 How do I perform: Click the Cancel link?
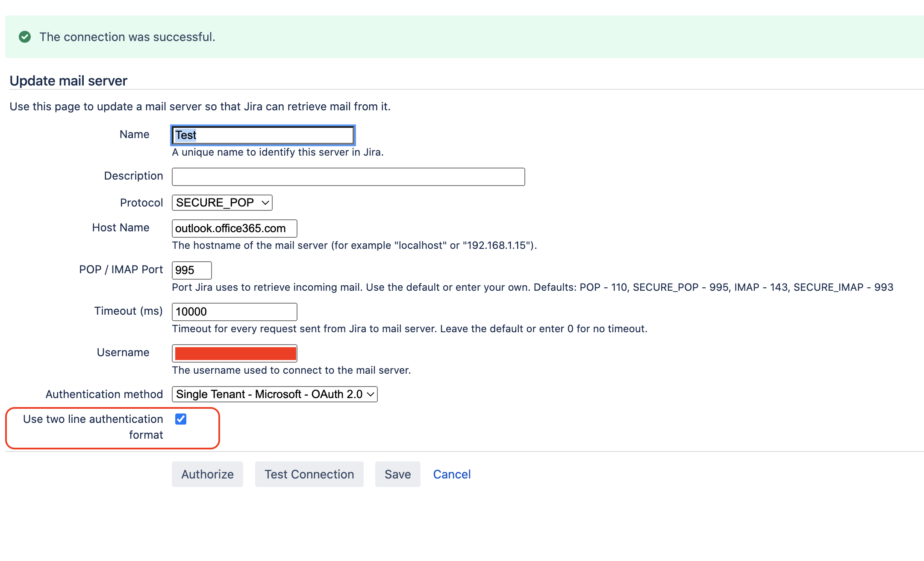[x=451, y=474]
